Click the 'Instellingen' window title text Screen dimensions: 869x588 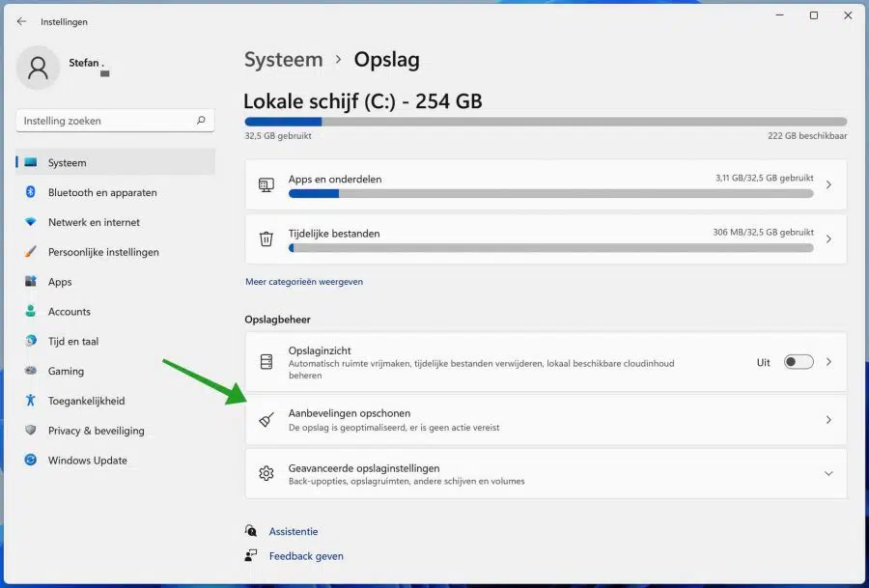point(64,21)
